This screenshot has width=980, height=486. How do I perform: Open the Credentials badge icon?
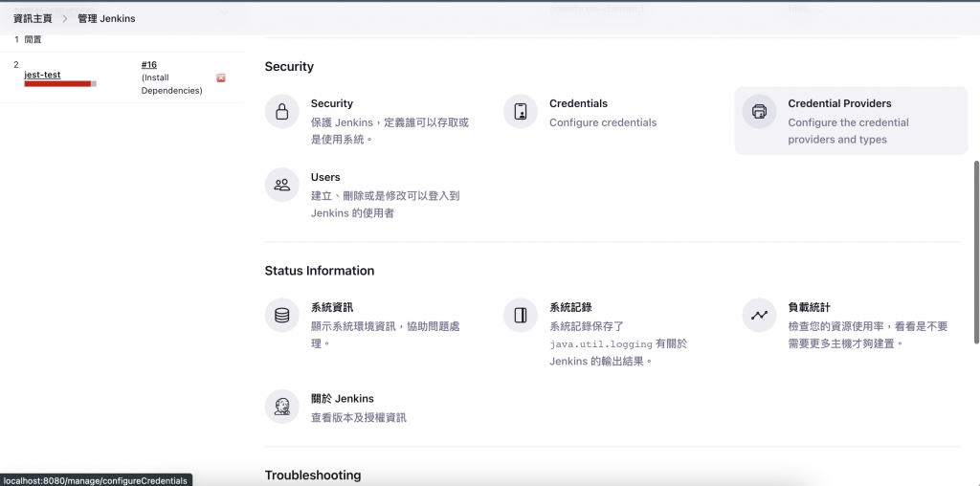521,112
